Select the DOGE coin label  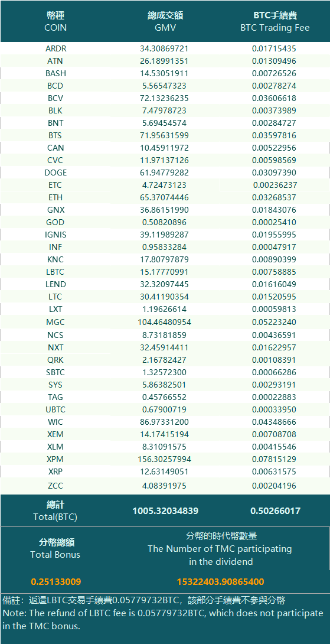pyautogui.click(x=56, y=173)
